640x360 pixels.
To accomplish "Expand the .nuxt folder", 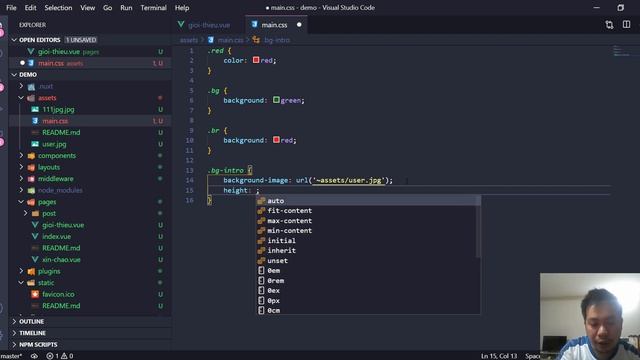I will click(21, 86).
